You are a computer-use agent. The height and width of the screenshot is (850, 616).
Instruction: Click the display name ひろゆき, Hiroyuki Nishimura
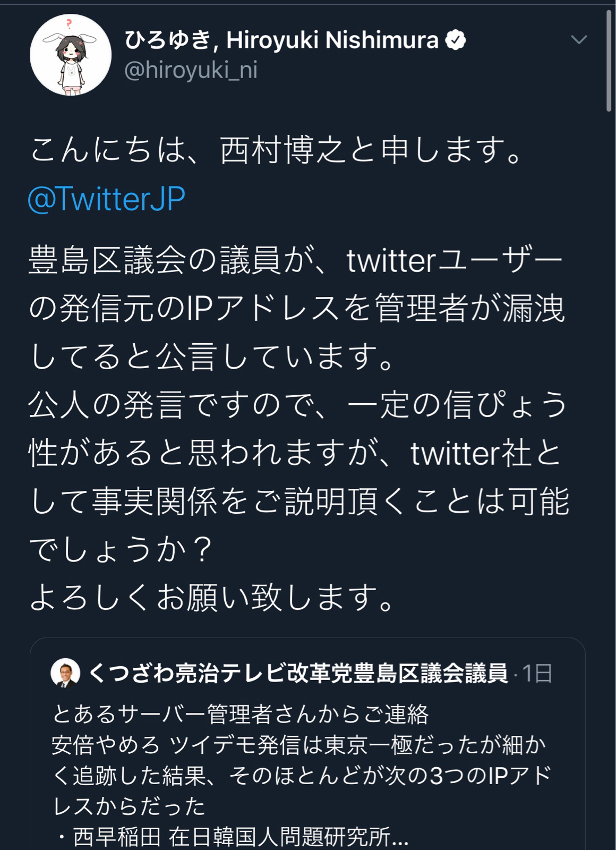point(281,40)
